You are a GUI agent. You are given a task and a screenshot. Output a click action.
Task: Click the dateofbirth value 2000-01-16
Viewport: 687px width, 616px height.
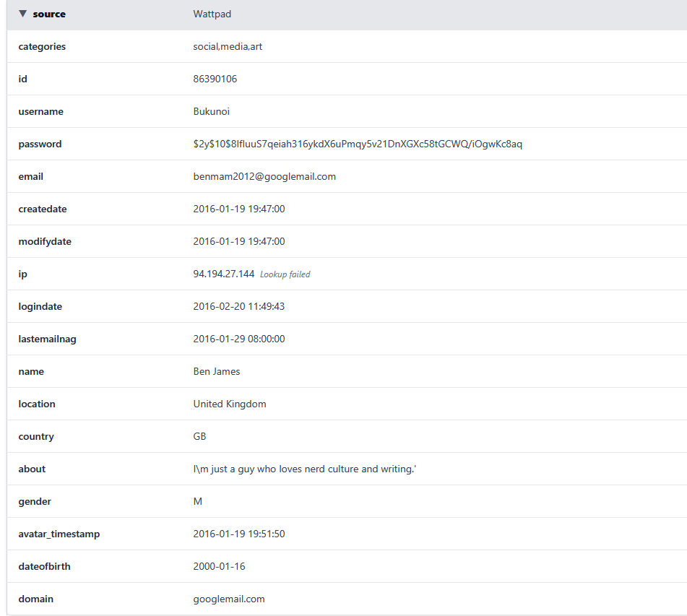[x=219, y=566]
